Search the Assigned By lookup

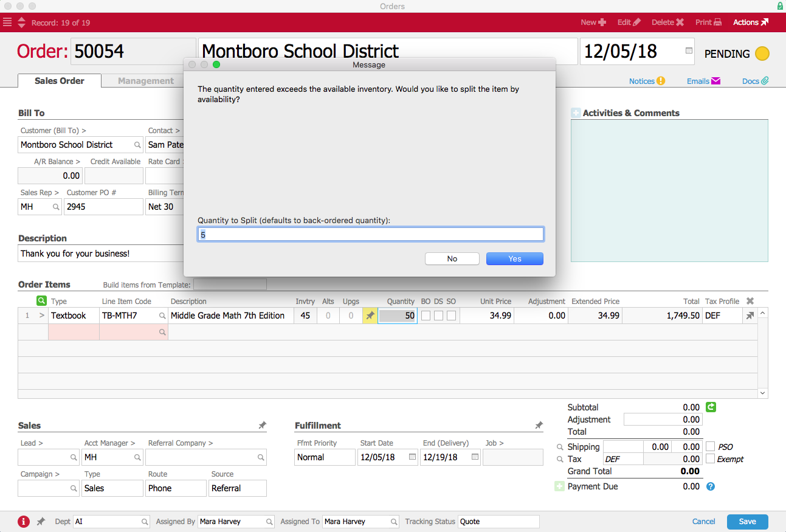[269, 522]
